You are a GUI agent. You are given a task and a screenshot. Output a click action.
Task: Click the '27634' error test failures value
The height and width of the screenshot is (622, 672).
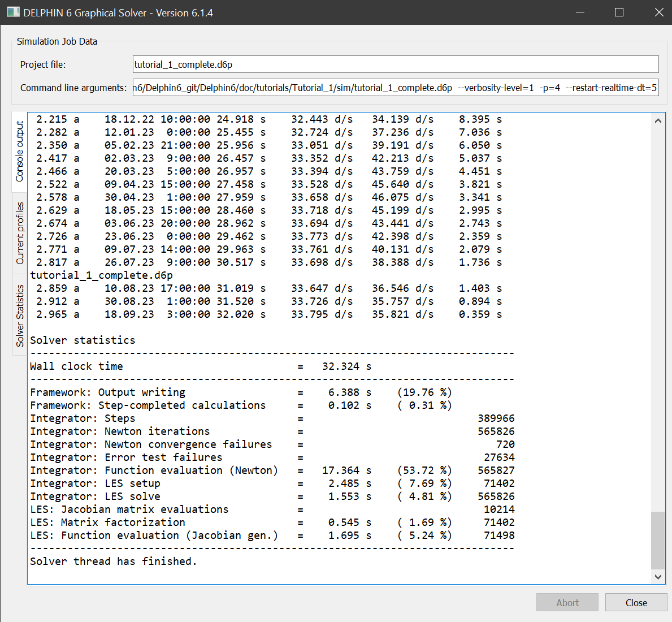[x=499, y=457]
